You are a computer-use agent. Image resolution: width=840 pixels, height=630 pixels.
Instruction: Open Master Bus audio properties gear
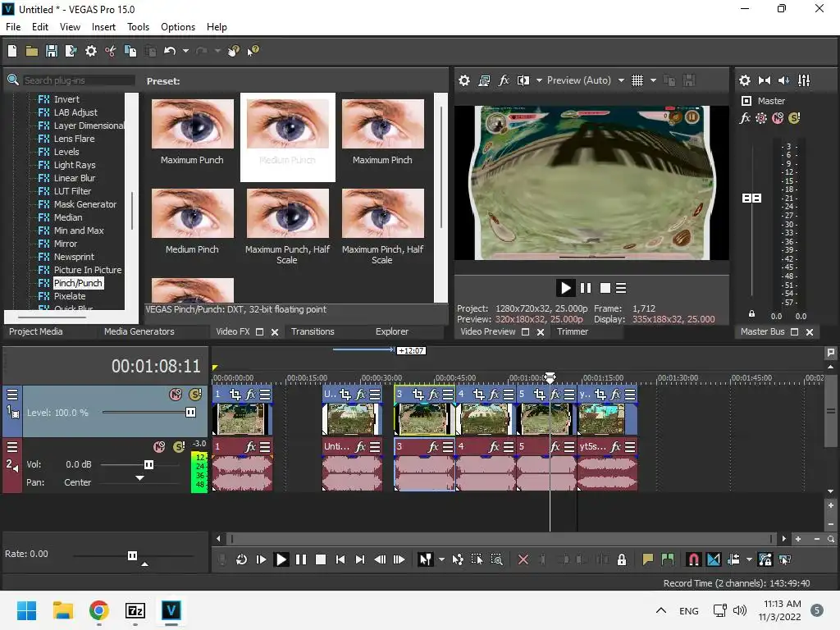(x=745, y=80)
